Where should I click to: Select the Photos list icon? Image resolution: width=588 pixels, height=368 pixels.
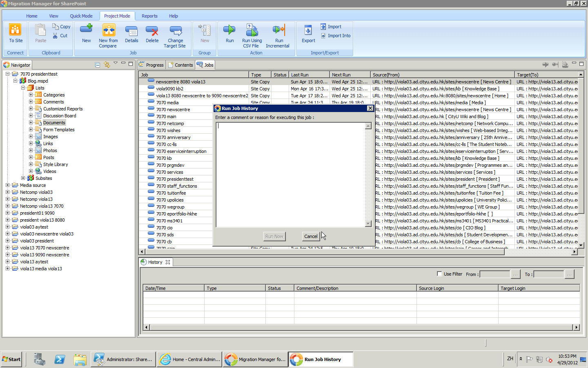pos(38,150)
